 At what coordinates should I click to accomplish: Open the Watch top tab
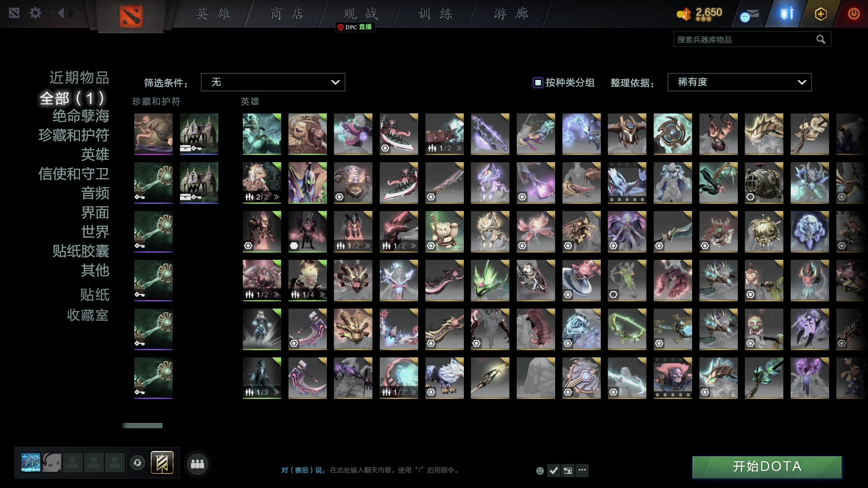pyautogui.click(x=360, y=14)
